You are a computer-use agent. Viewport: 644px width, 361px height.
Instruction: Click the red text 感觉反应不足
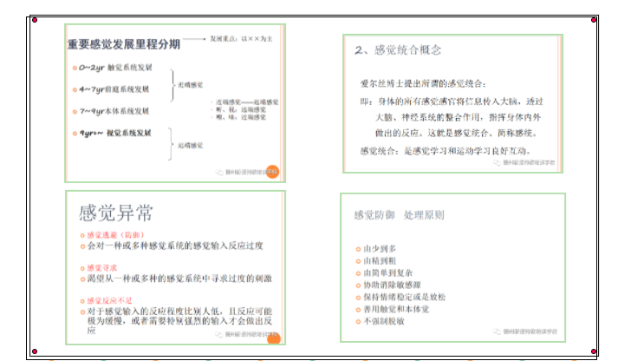(110, 299)
